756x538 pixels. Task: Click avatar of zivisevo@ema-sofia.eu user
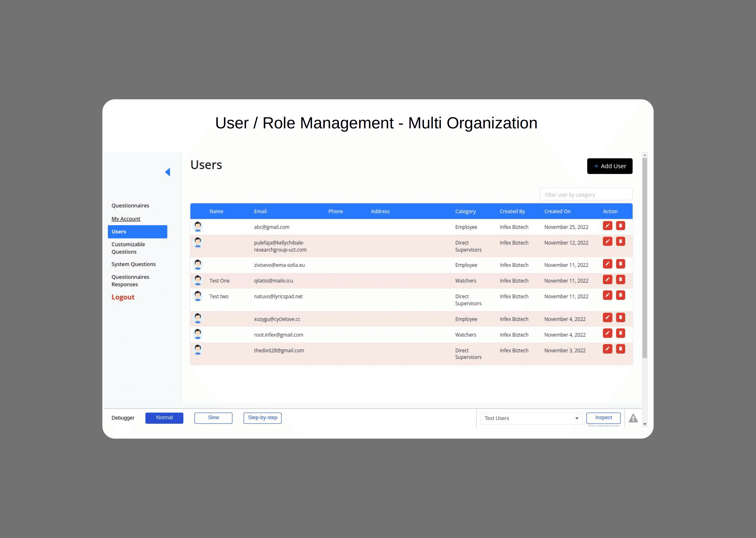198,265
